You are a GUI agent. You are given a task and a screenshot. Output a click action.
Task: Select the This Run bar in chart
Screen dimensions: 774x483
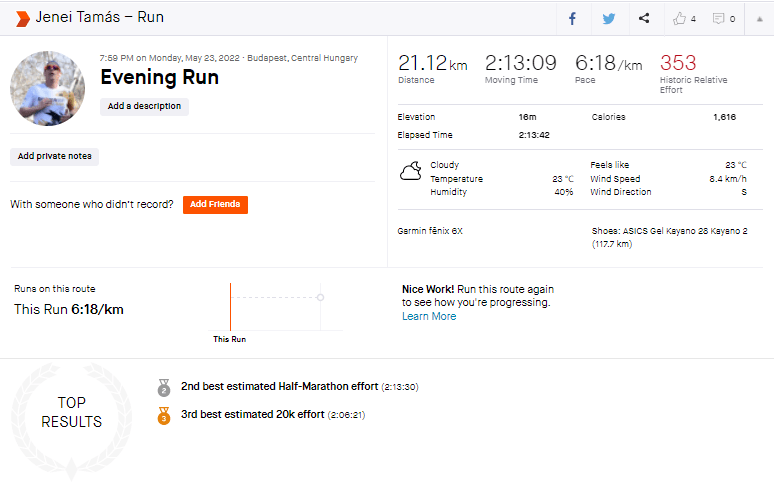pos(230,307)
